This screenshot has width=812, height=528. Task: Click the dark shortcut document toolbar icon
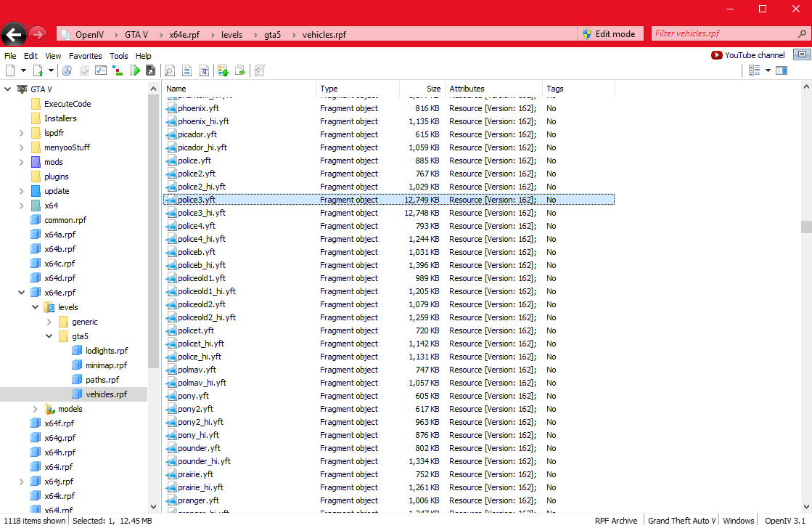click(151, 70)
